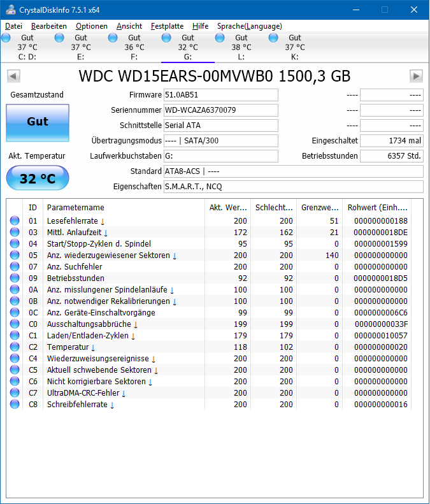Click the Akt. Wer... column header

[x=228, y=207]
